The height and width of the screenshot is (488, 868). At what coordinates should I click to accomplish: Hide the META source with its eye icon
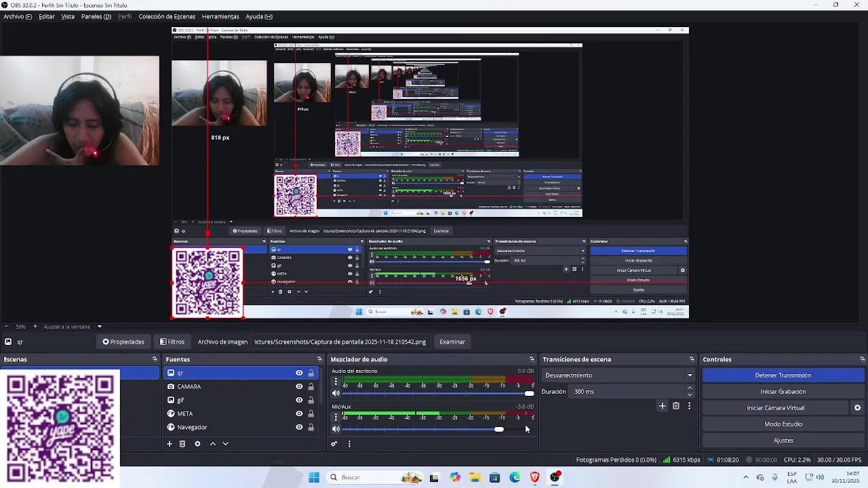pos(299,413)
